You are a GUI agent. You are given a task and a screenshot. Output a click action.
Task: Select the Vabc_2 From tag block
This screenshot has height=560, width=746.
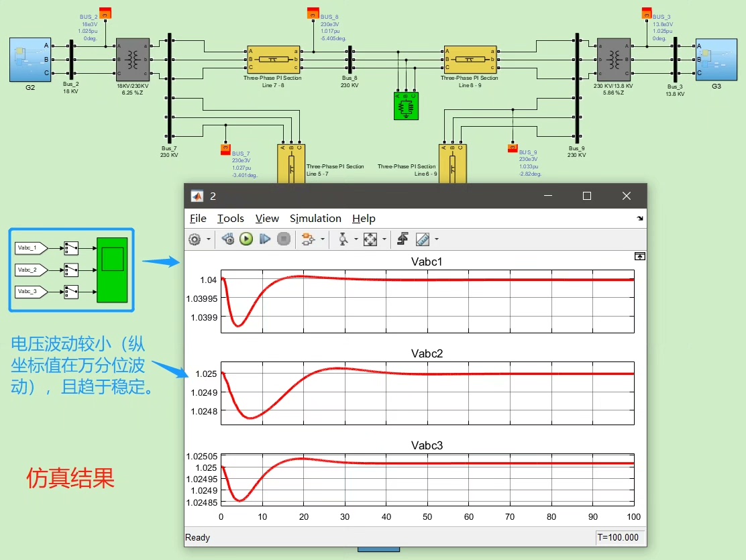coord(32,270)
